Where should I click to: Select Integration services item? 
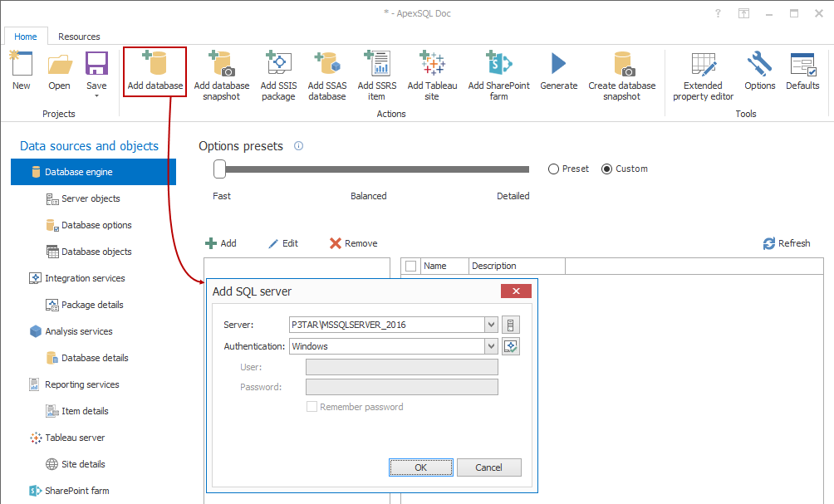click(77, 278)
